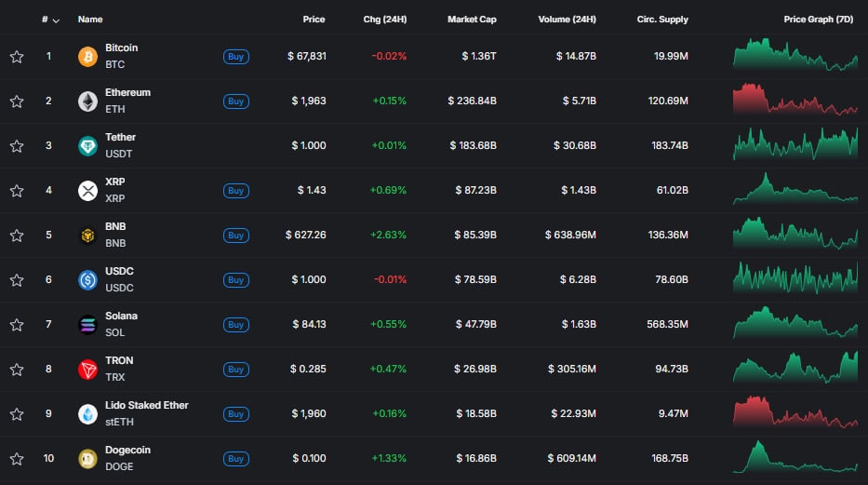Click the Bitcoin coin logo

(x=87, y=57)
